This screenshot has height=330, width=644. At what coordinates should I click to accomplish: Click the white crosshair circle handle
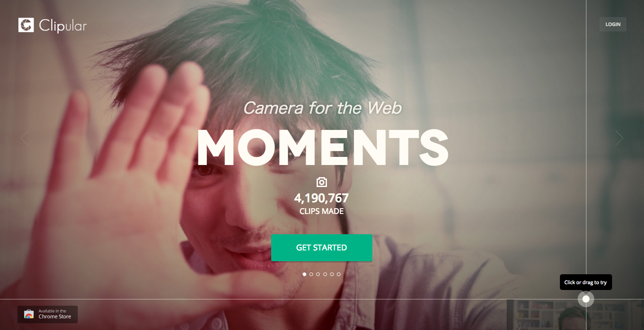586,299
